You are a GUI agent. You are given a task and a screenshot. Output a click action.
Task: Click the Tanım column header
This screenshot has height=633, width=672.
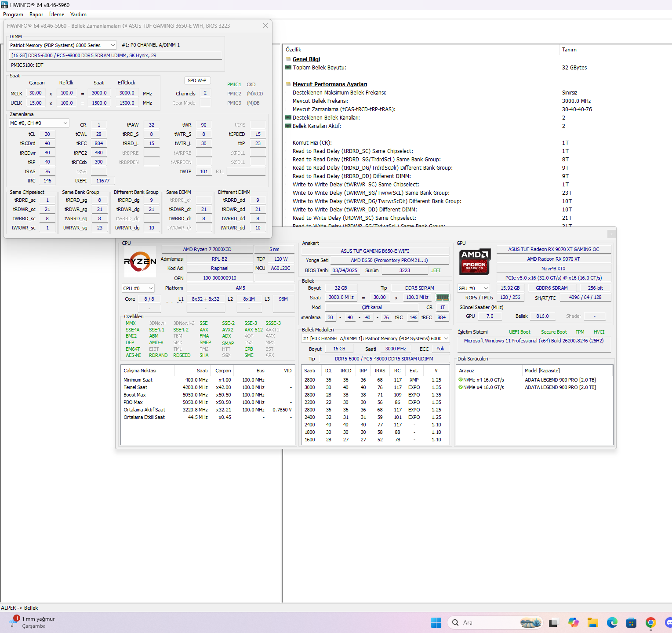[569, 50]
